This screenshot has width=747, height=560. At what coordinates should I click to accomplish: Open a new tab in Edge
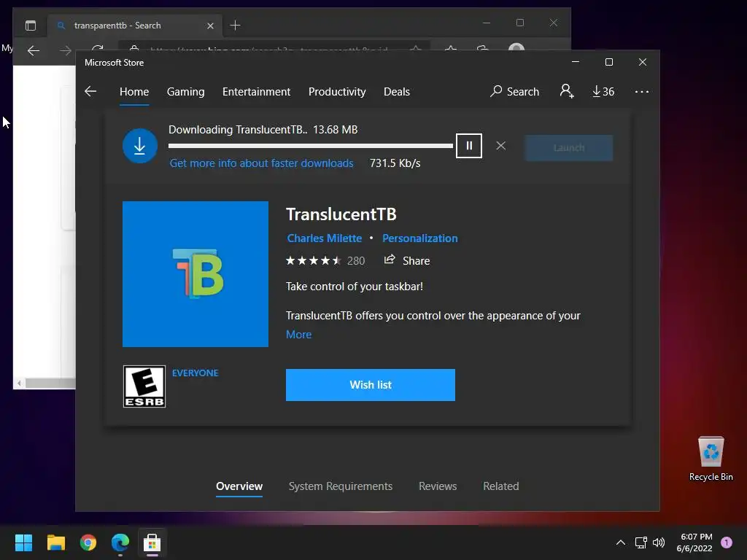tap(236, 26)
